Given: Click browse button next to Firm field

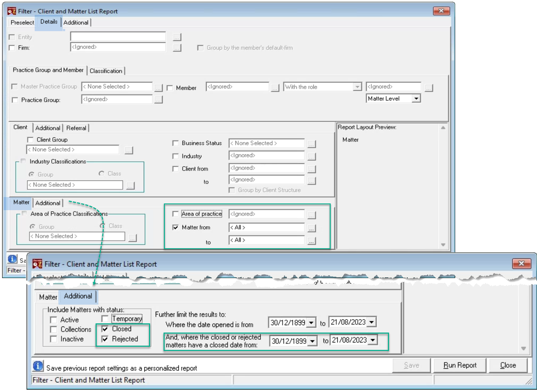Looking at the screenshot, I should 177,47.
